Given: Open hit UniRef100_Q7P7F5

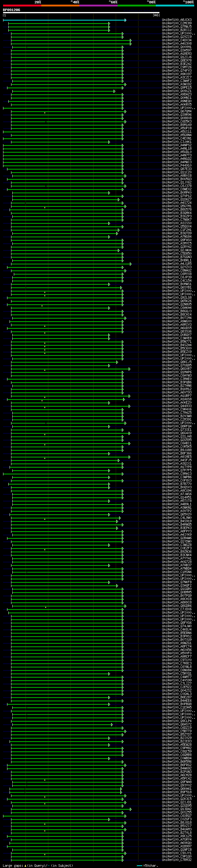Looking at the screenshot, I should [x=177, y=470].
